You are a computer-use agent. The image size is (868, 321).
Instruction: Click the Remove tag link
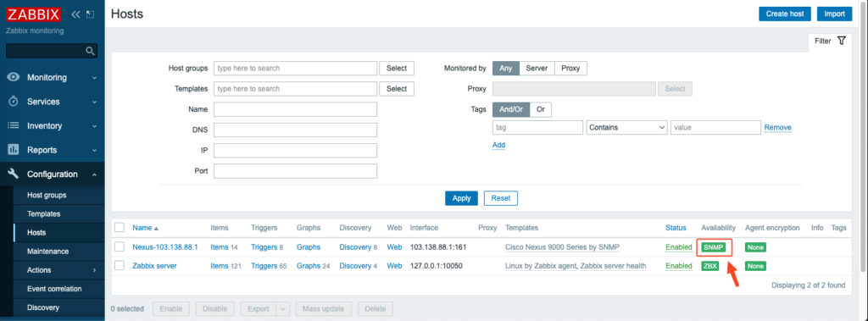click(x=778, y=127)
